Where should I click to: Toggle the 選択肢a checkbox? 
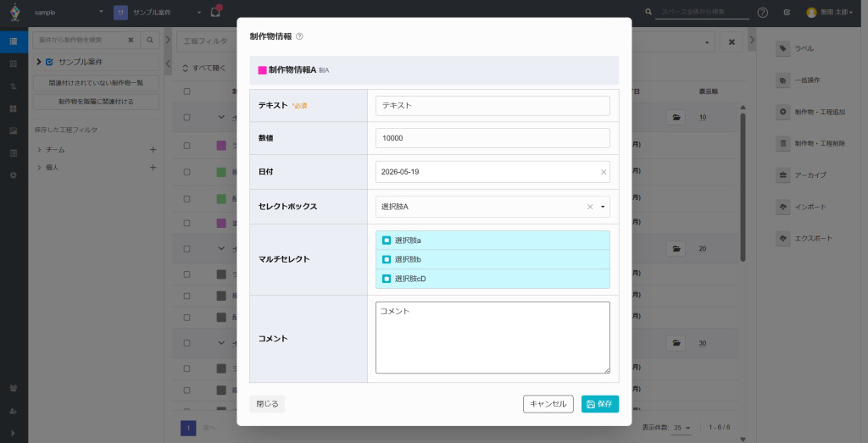click(387, 241)
